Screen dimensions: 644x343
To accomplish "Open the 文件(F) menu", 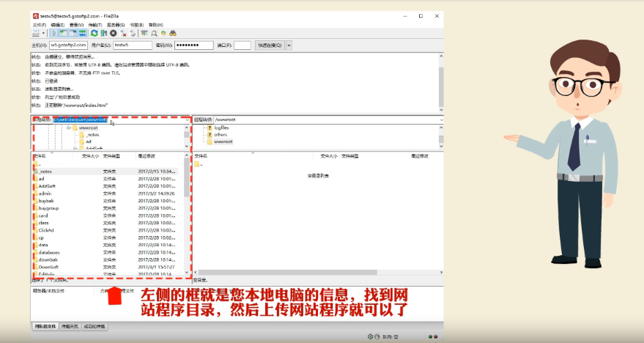I will [39, 24].
